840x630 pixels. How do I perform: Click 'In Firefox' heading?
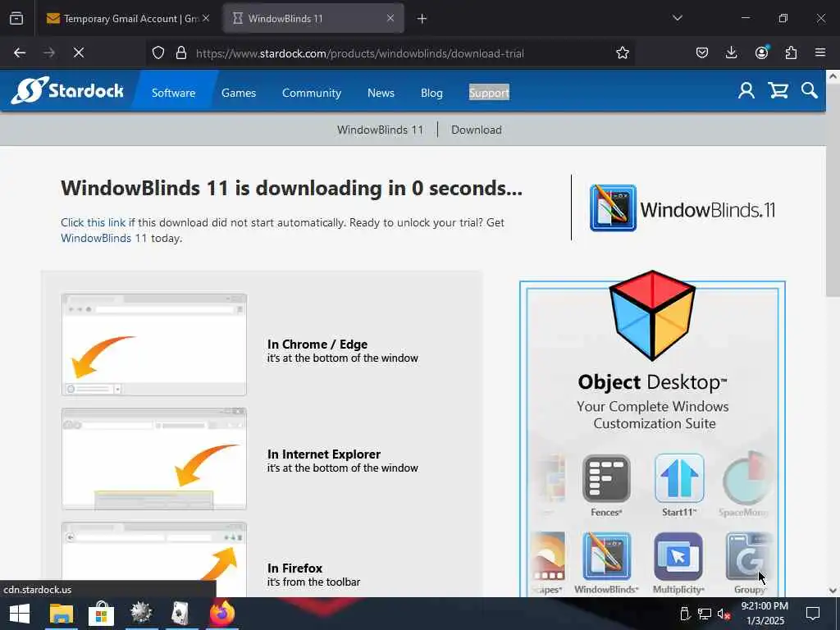(294, 568)
